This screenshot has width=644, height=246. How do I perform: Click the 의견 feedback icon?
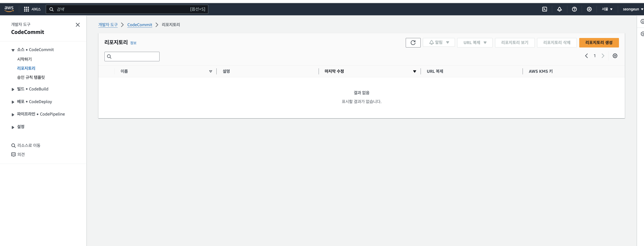click(x=14, y=155)
